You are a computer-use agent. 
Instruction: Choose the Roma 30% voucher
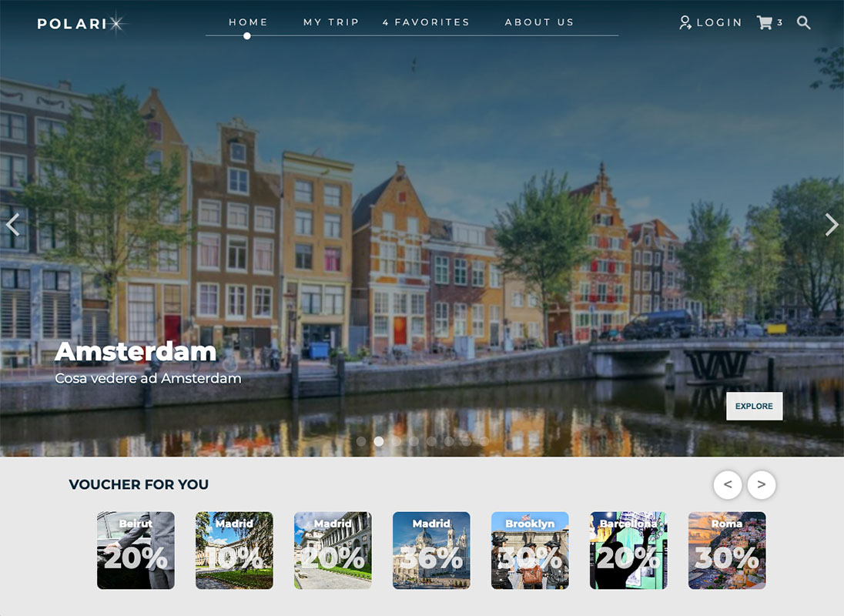point(727,551)
